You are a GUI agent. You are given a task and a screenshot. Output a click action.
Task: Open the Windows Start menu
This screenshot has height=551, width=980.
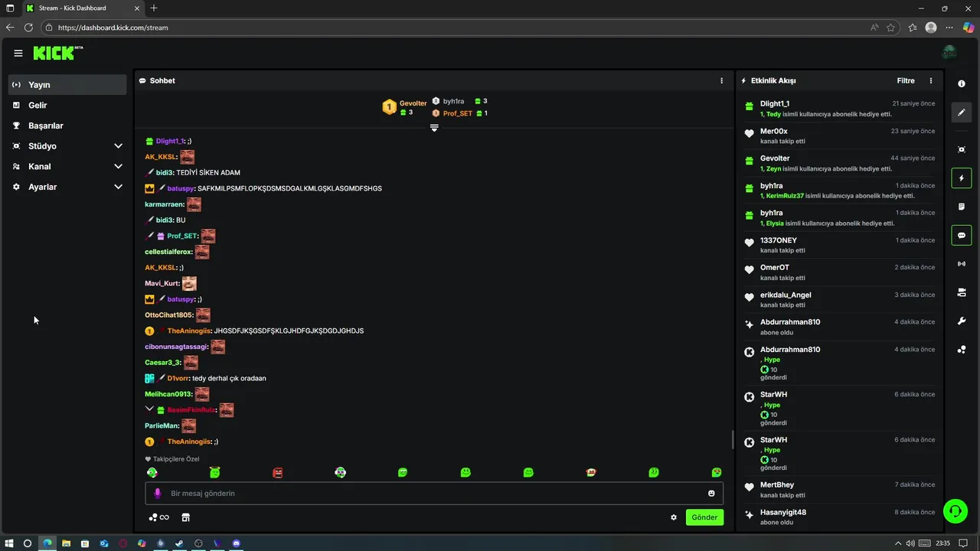click(x=9, y=543)
